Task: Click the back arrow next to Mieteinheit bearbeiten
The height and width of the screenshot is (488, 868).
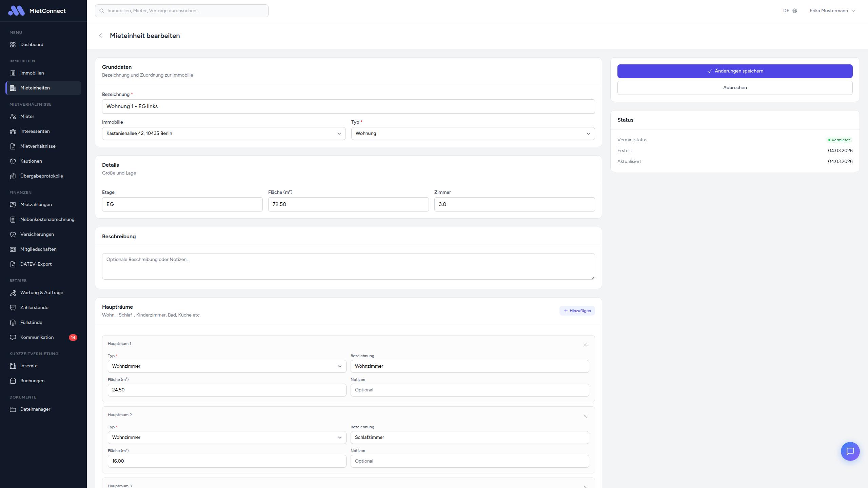Action: point(100,36)
